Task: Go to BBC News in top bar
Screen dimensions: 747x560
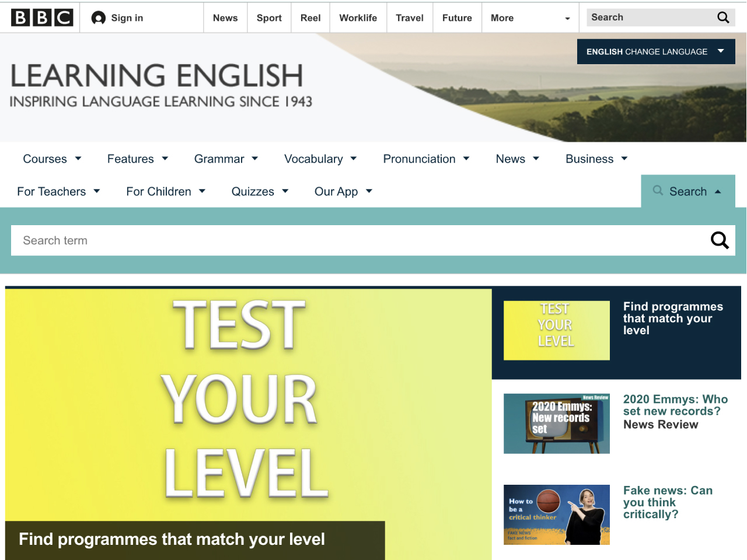Action: (x=225, y=18)
